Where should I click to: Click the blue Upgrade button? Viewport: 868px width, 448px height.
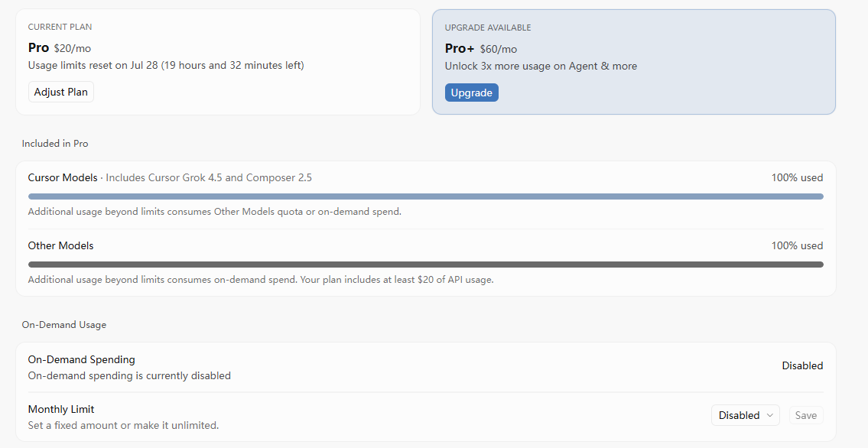coord(472,93)
